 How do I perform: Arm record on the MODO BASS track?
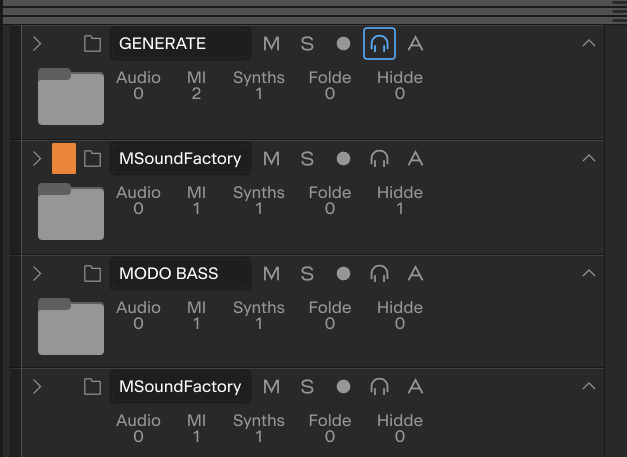[343, 273]
